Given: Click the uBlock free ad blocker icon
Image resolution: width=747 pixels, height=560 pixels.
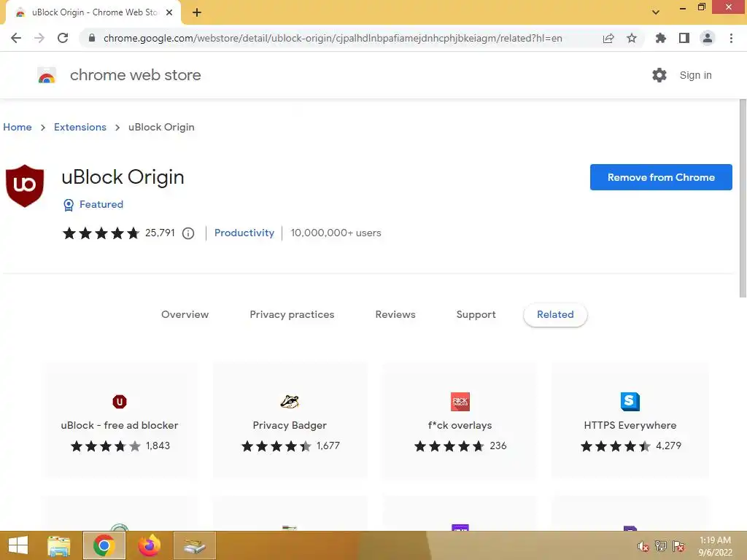Looking at the screenshot, I should pos(120,402).
